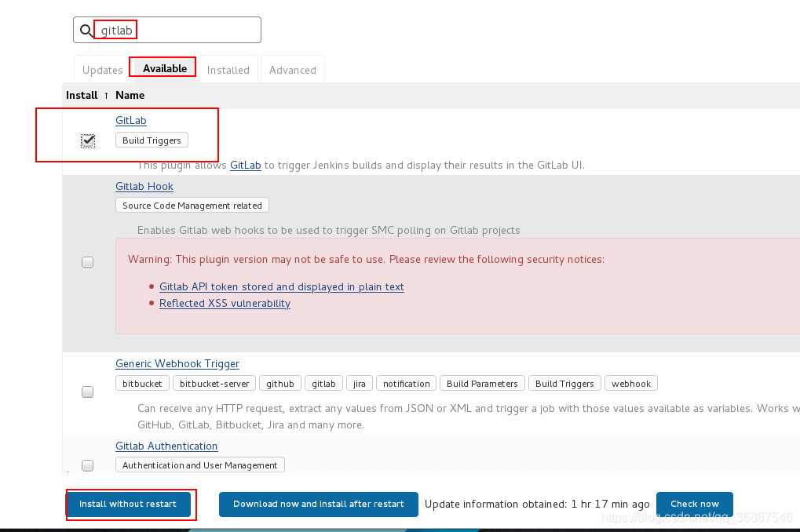This screenshot has height=532, width=800.
Task: Click Install without restart button
Action: (128, 504)
